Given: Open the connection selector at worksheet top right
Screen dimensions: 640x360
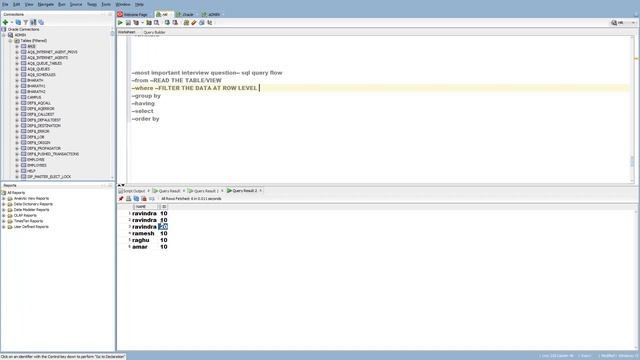Looking at the screenshot, I should point(624,23).
